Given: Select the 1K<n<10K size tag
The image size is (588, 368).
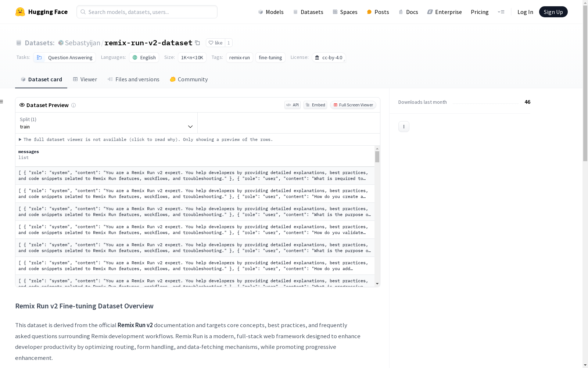Looking at the screenshot, I should [192, 57].
